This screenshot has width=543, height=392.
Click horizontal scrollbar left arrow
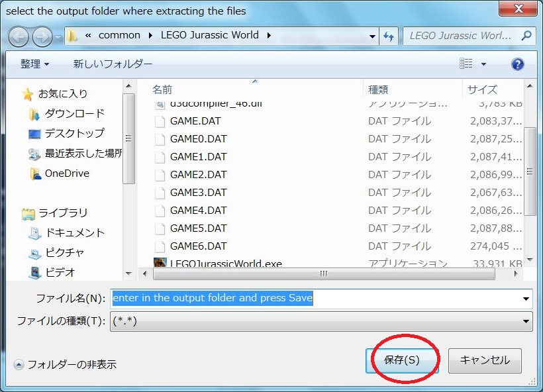pyautogui.click(x=145, y=274)
